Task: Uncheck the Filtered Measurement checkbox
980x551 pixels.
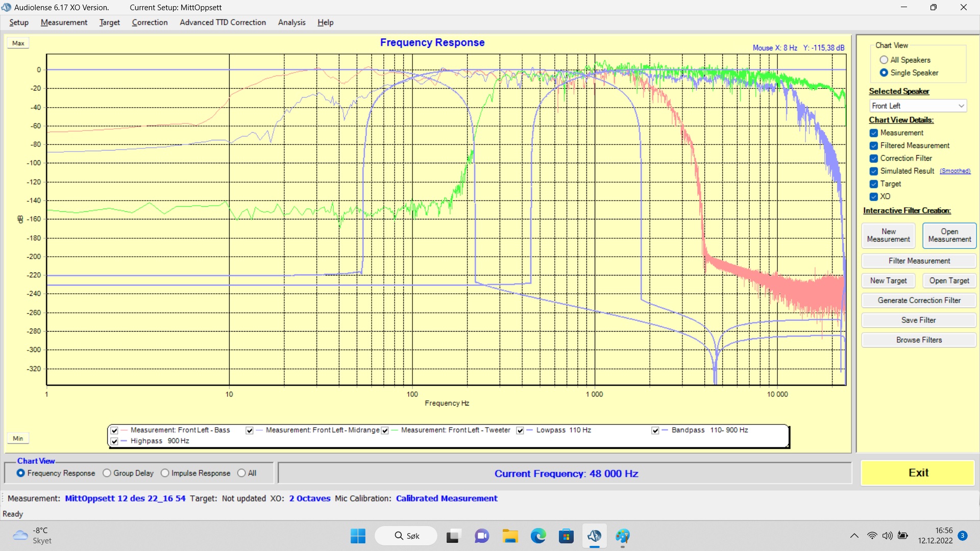Action: pyautogui.click(x=874, y=146)
